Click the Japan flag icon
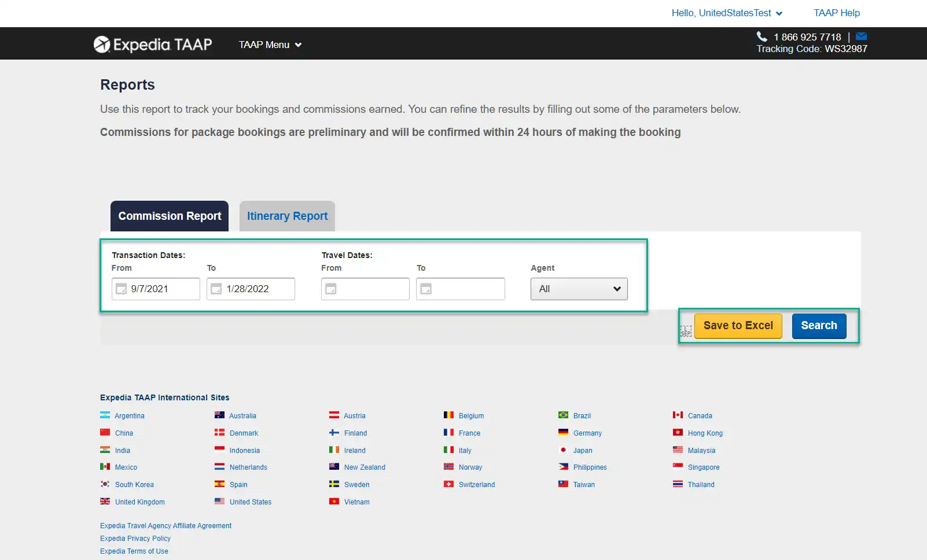927x560 pixels. click(x=563, y=450)
